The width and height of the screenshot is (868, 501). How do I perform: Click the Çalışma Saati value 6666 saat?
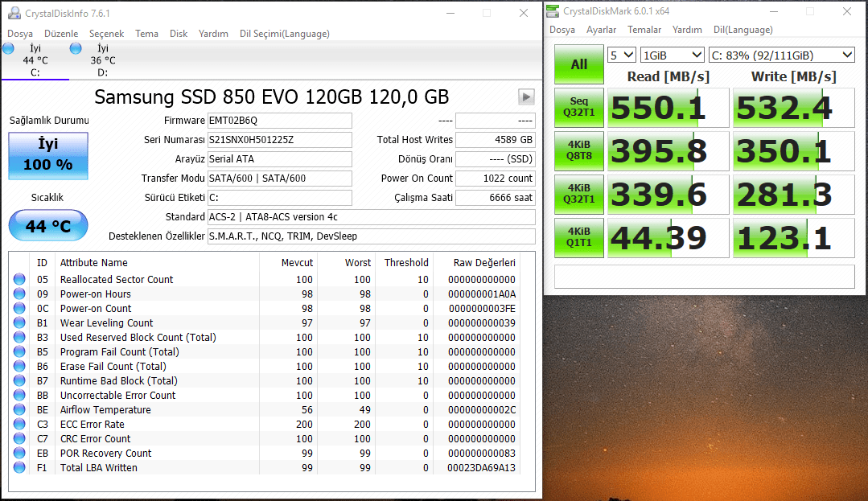(x=495, y=198)
